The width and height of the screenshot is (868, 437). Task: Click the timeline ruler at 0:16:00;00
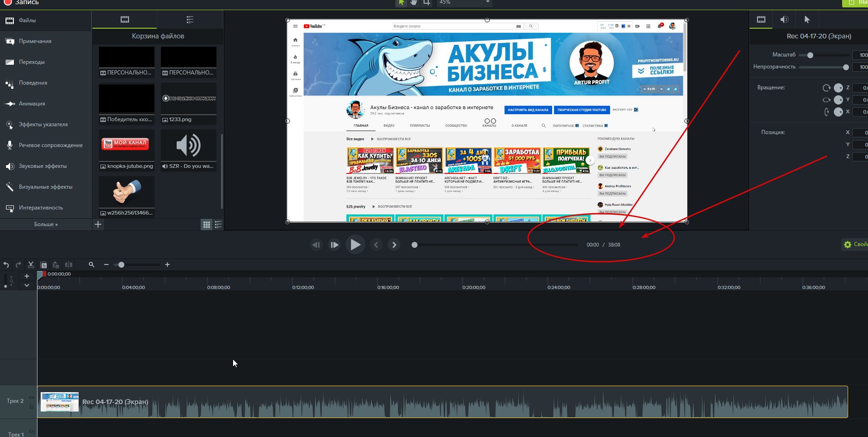coord(388,288)
